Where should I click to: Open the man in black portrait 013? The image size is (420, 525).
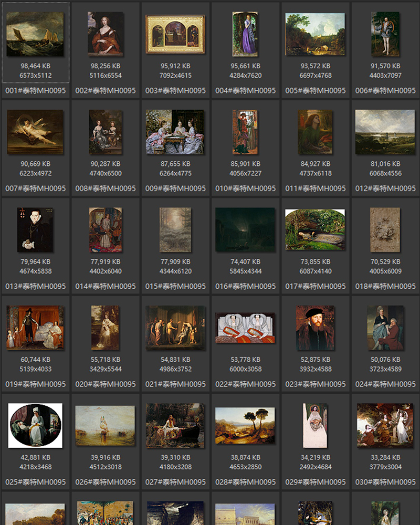[35, 230]
